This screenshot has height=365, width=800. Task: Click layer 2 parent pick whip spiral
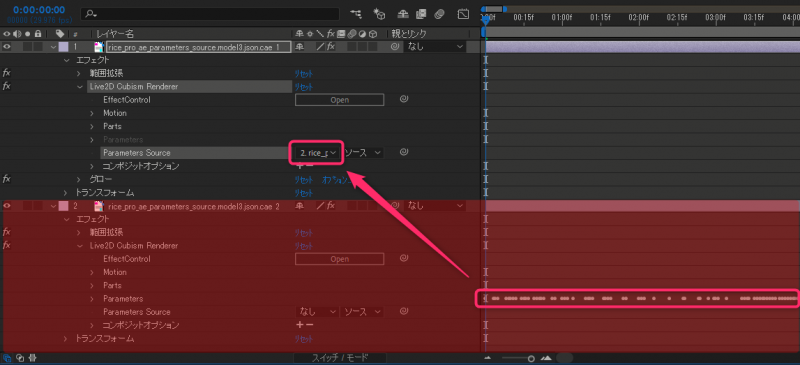[395, 206]
